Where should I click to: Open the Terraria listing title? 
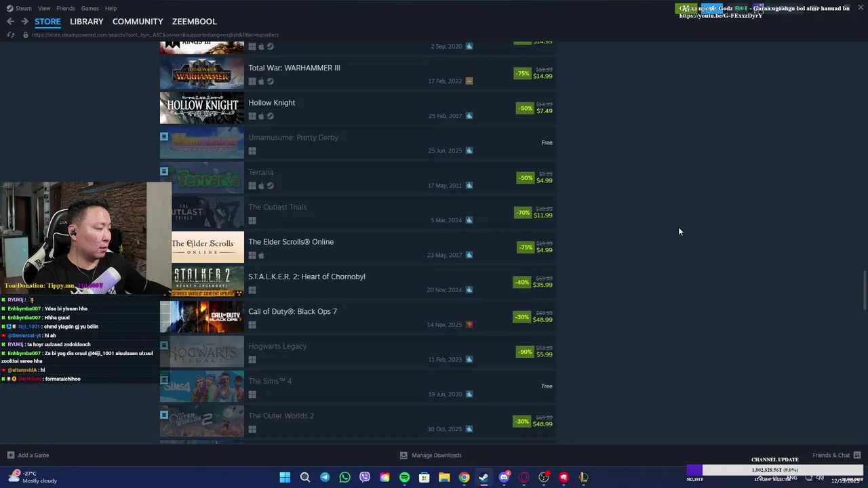coord(261,172)
